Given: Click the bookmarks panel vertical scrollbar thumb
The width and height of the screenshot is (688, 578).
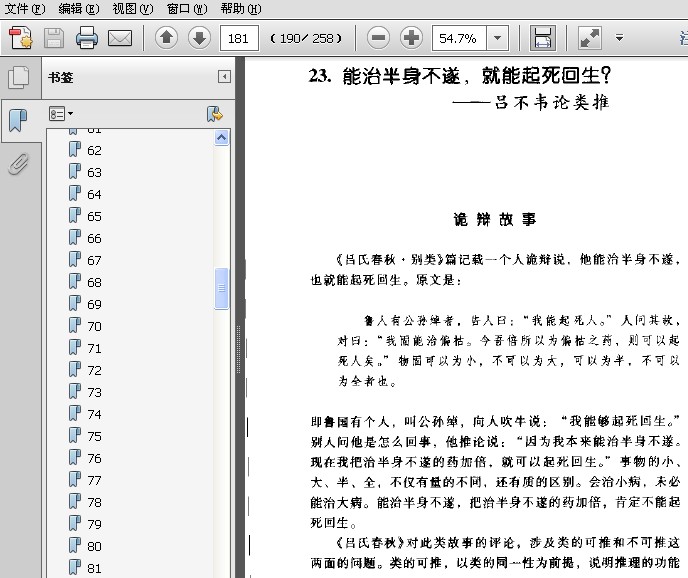Looking at the screenshot, I should pos(222,288).
